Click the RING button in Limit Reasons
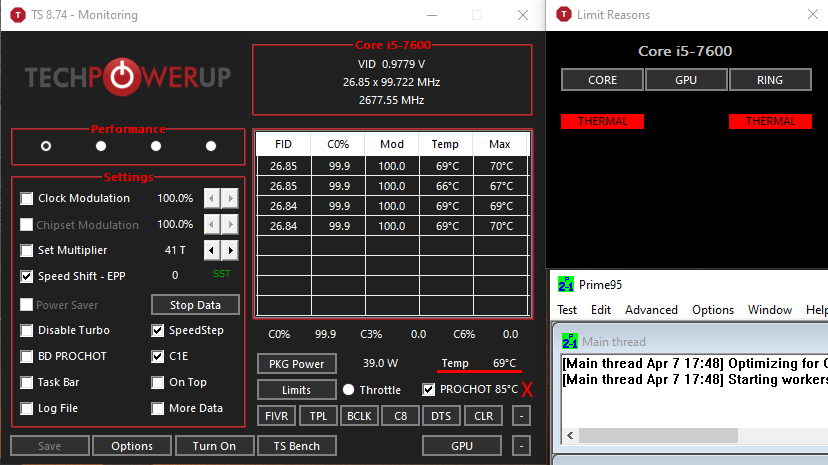This screenshot has height=465, width=828. [770, 80]
